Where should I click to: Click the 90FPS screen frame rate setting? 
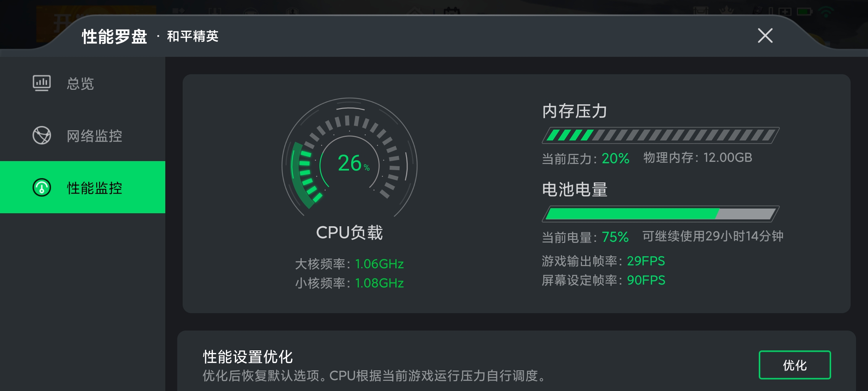click(646, 280)
